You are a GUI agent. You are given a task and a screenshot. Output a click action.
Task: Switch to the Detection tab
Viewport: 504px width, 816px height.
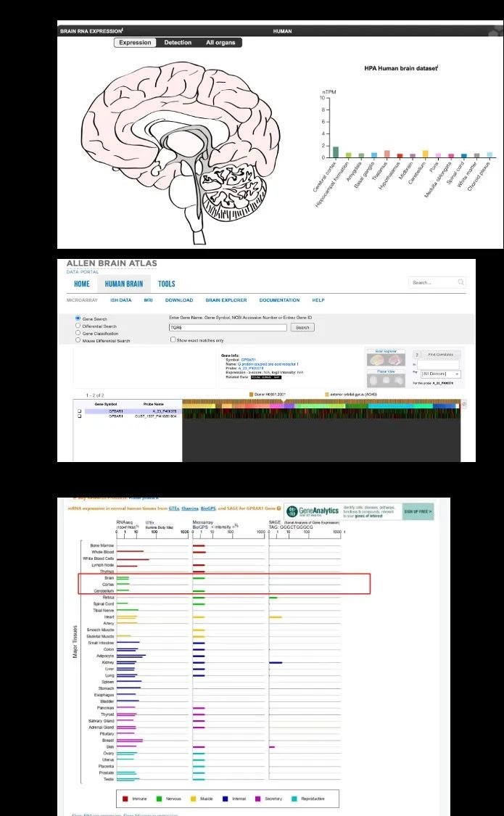[x=178, y=43]
